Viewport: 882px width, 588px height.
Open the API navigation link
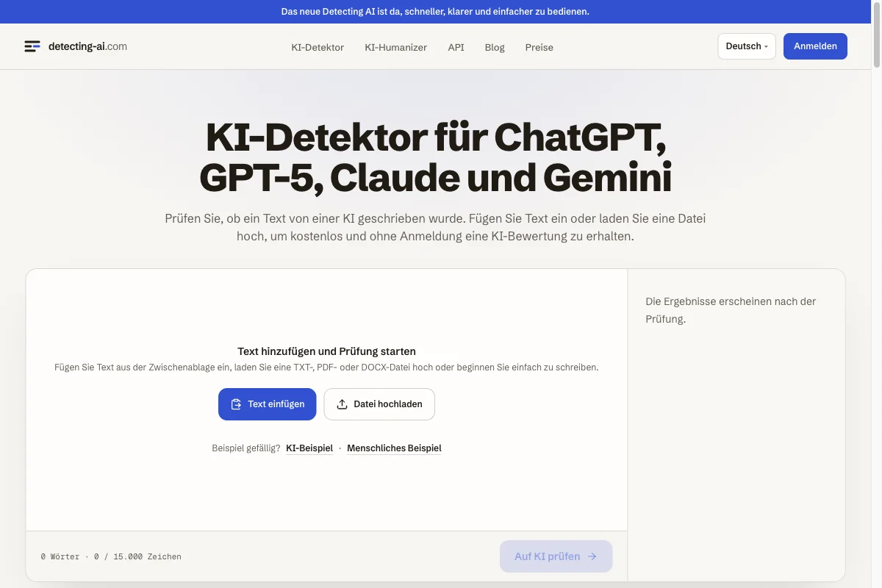tap(456, 47)
